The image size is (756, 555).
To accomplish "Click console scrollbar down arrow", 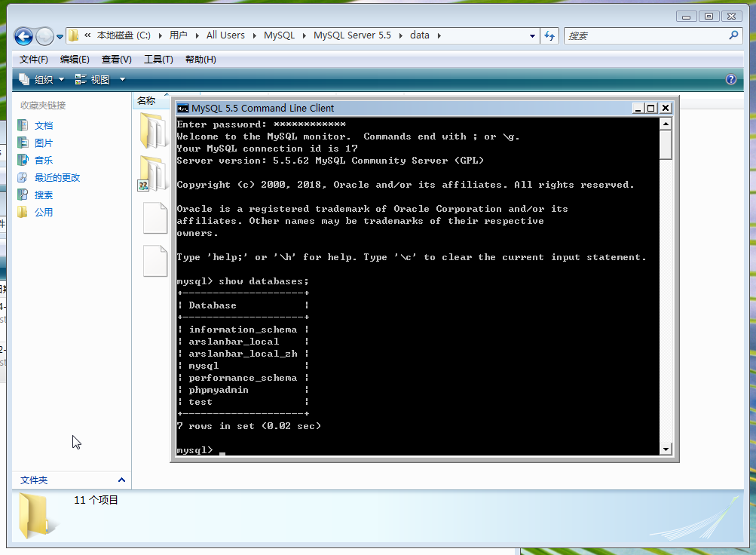I will 666,449.
